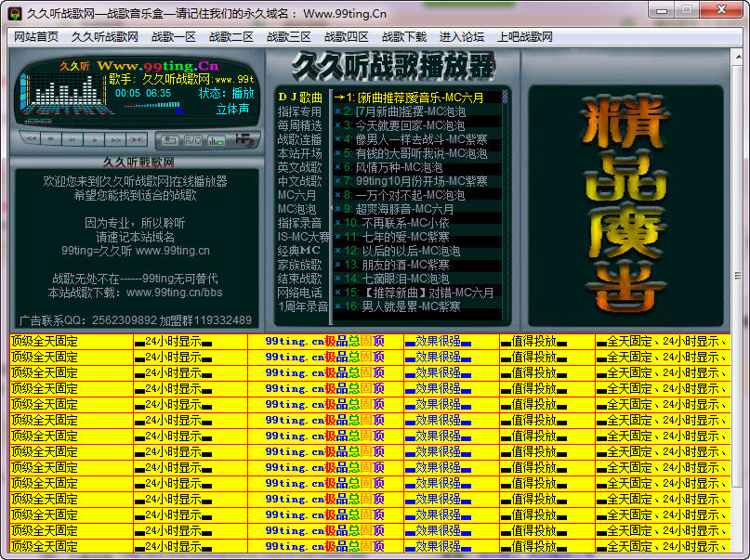
Task: Click the previous track button
Action: (x=30, y=139)
